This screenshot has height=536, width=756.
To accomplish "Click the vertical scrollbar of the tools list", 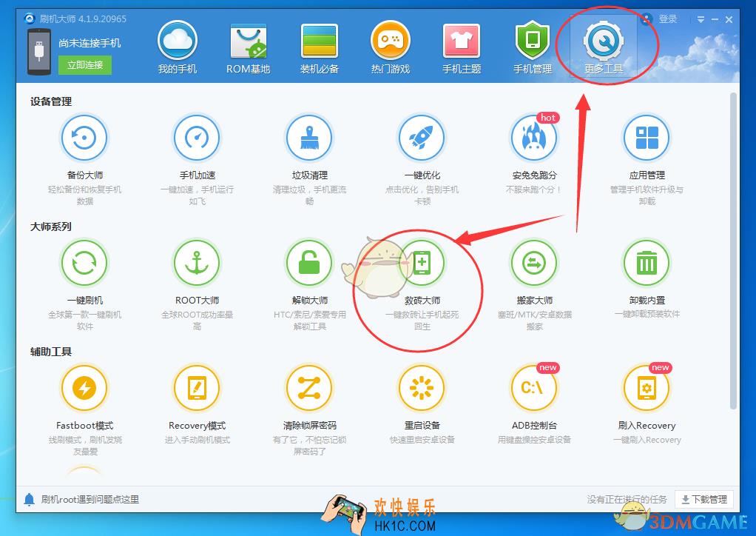I will pos(733,251).
